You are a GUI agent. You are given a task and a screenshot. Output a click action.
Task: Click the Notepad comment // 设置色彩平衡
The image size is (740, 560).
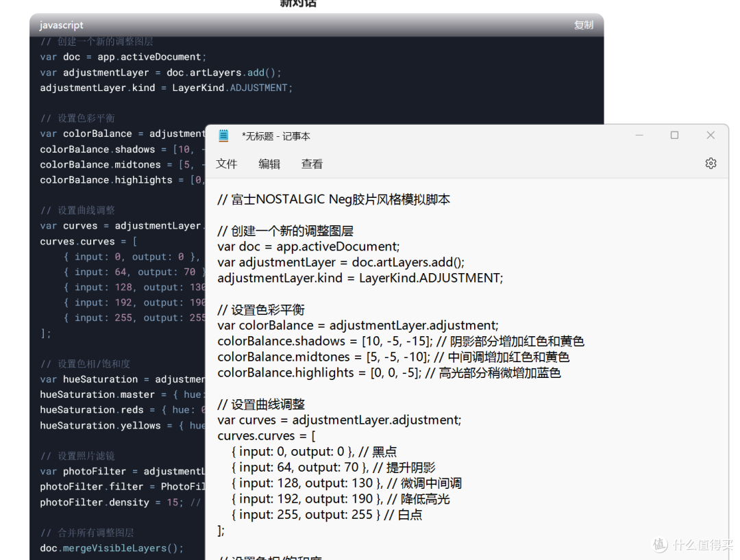[x=261, y=309]
